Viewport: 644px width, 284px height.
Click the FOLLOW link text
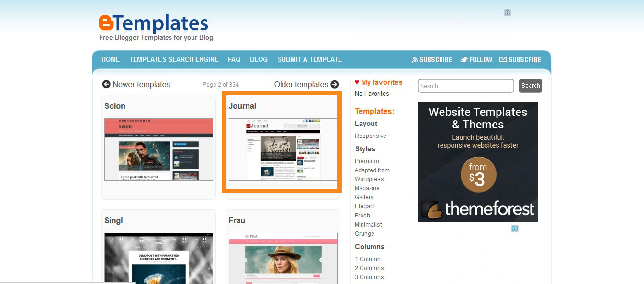coord(481,60)
